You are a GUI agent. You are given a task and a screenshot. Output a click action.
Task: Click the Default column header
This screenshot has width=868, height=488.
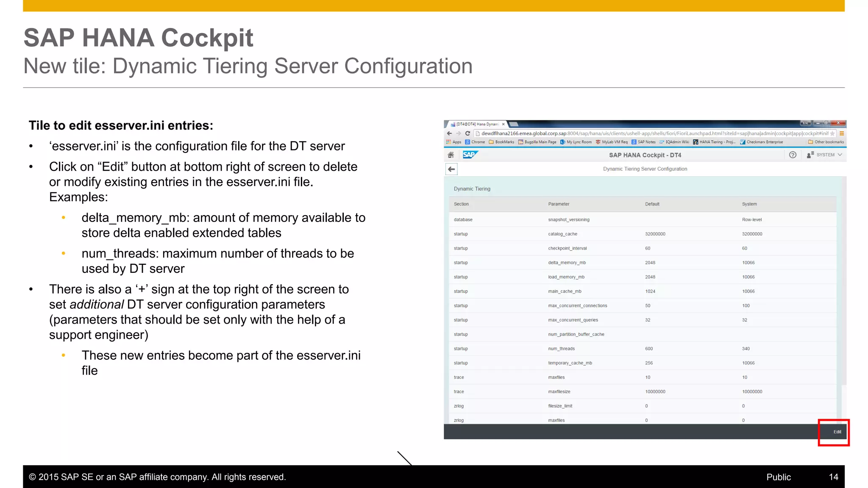click(652, 204)
